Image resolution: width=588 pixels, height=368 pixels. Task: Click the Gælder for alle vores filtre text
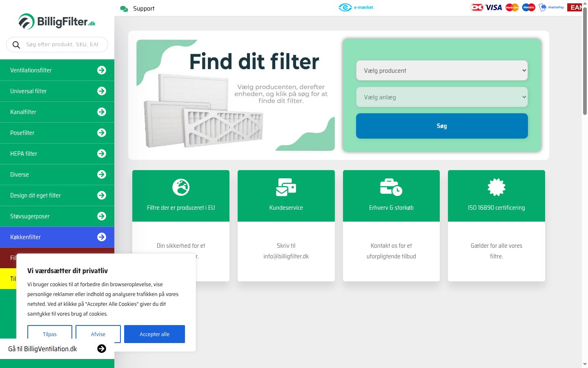[497, 251]
